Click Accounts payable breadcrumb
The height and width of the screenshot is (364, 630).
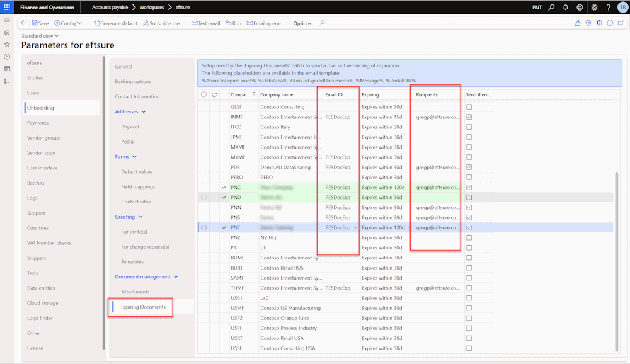[x=110, y=7]
